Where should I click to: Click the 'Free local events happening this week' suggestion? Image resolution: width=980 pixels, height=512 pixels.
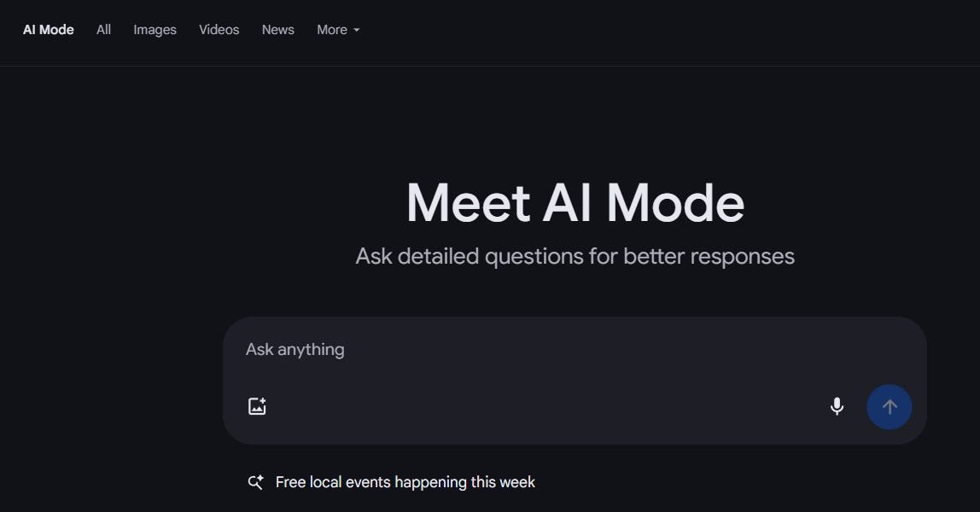click(405, 482)
